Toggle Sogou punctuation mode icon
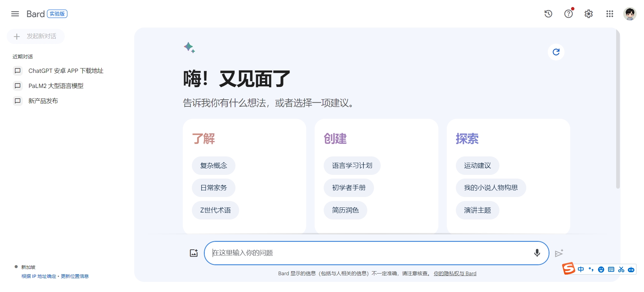Viewport: 644px width, 292px height. (x=591, y=270)
